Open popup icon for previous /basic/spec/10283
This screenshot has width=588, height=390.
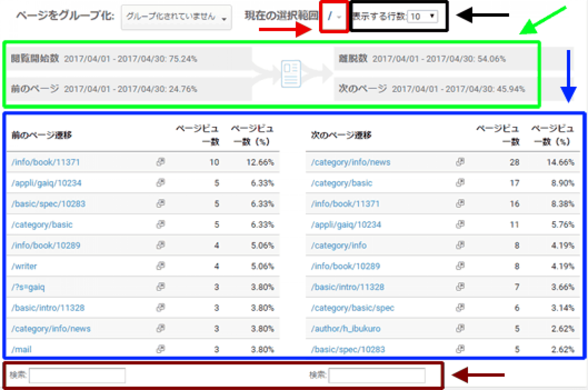pos(161,203)
